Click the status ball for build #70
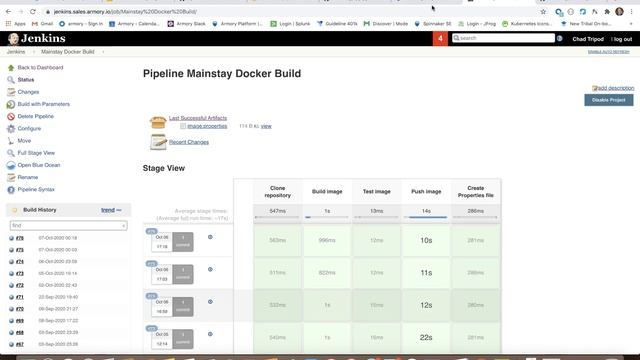 click(x=11, y=309)
